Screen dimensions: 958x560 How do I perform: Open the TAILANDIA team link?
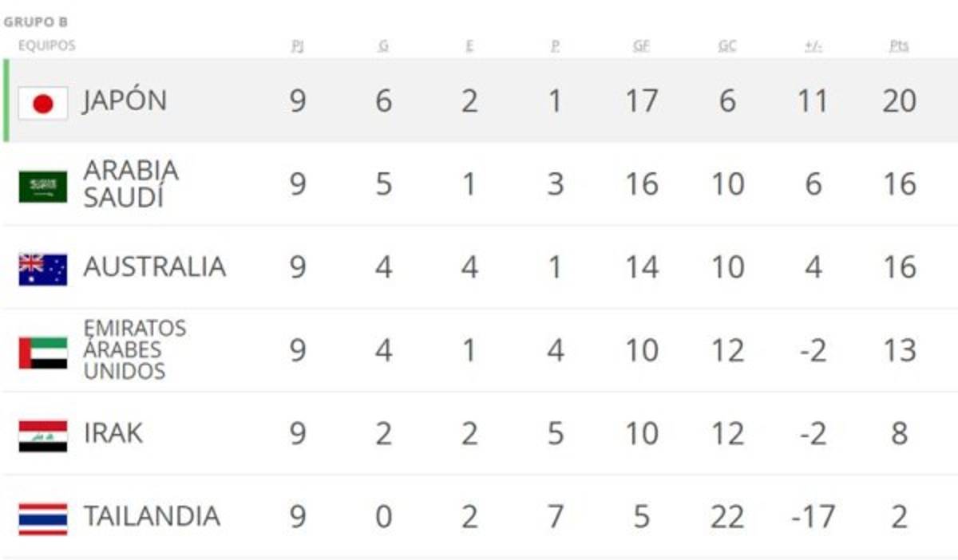point(151,516)
